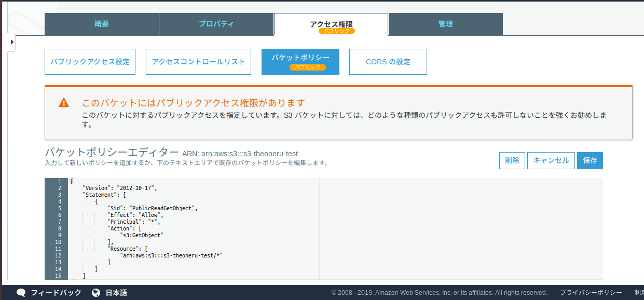
Task: Save the bucket policy with 保存
Action: point(590,160)
